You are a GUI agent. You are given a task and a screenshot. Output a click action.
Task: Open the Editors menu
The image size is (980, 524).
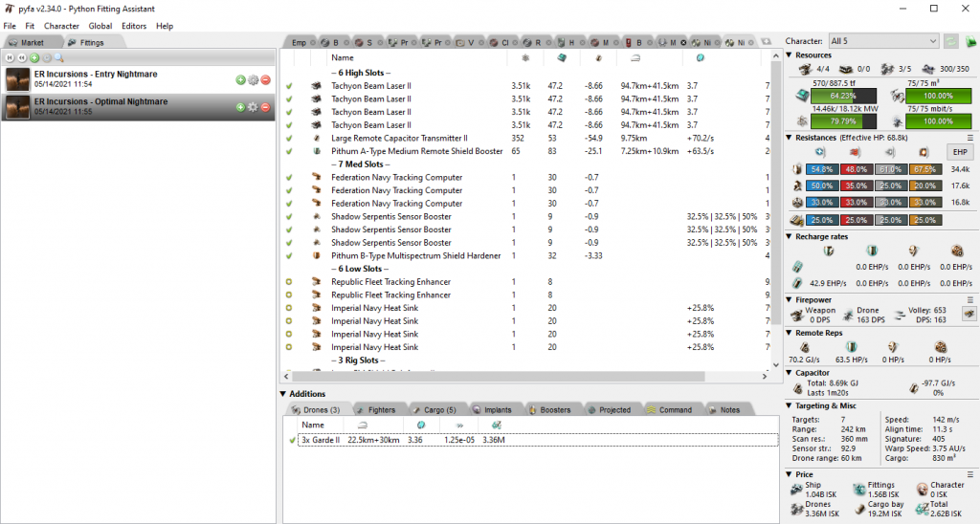pyautogui.click(x=134, y=26)
